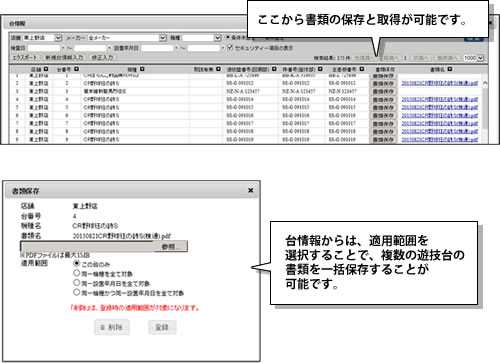Viewport: 500px width, 363px height.
Task: Click the エクスポート button
Action: (x=25, y=58)
